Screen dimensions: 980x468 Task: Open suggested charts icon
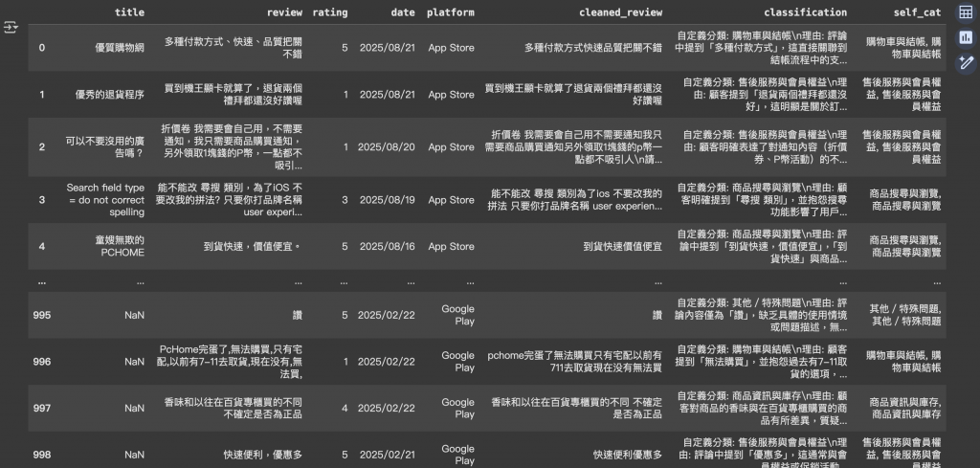[966, 37]
